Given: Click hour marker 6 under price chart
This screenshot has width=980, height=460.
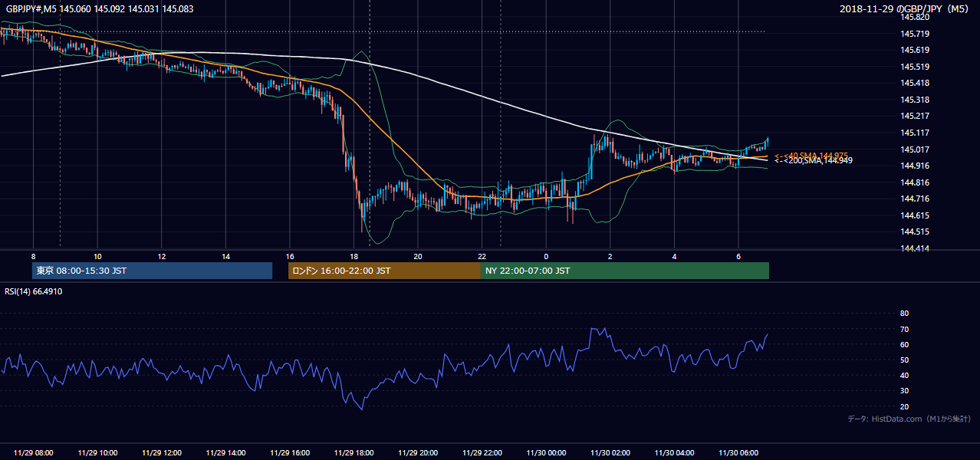Looking at the screenshot, I should (x=738, y=256).
